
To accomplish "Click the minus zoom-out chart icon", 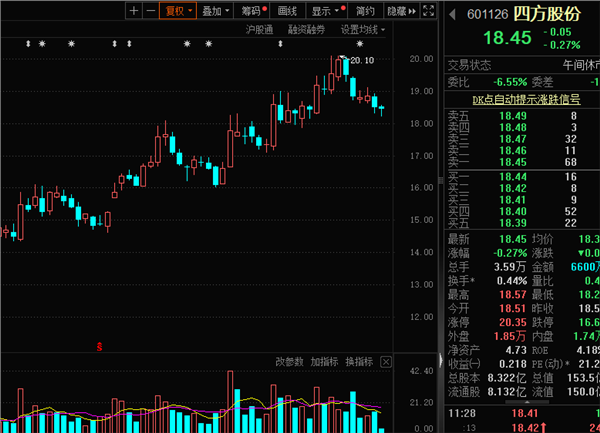I will [150, 11].
